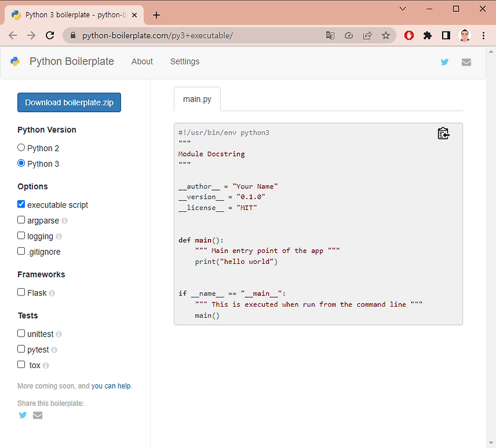Open the browser extensions puzzle icon

(427, 35)
